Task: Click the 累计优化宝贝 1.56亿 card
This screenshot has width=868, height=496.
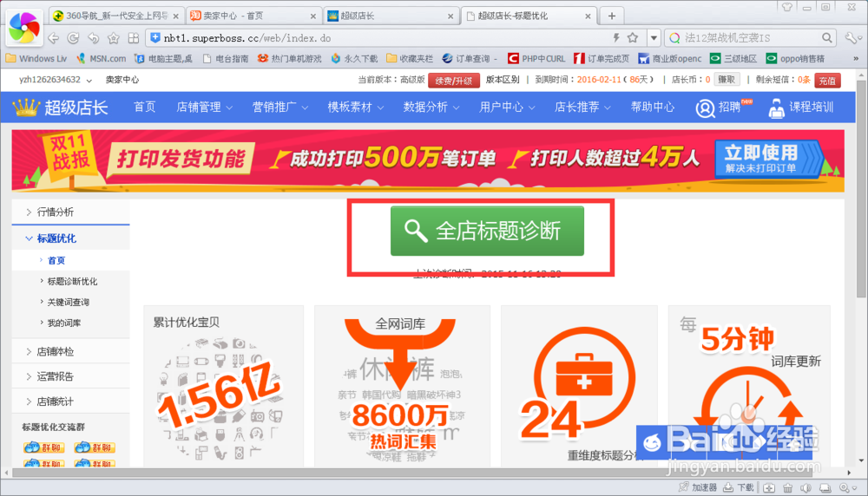Action: (224, 387)
